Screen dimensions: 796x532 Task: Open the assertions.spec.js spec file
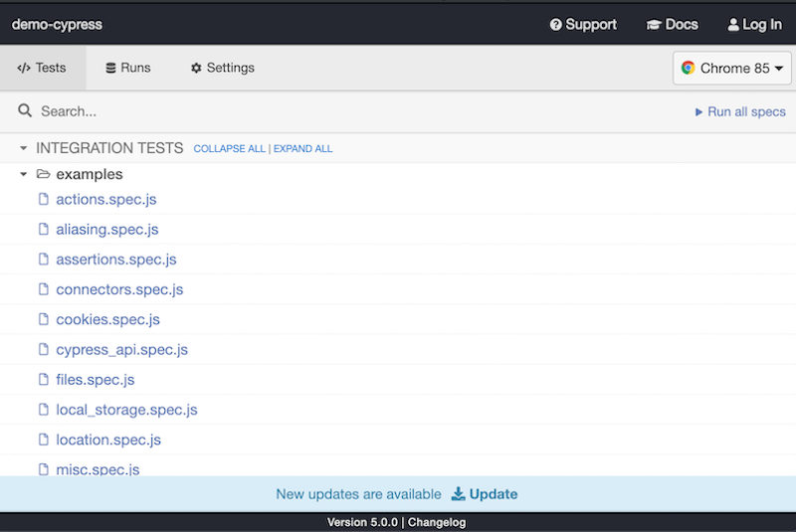115,260
